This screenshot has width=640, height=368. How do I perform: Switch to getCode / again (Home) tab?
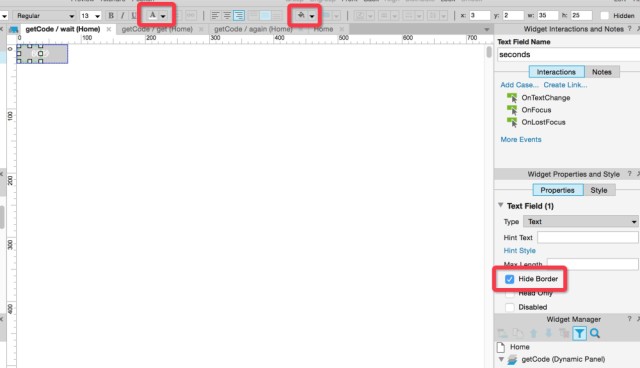pos(253,29)
